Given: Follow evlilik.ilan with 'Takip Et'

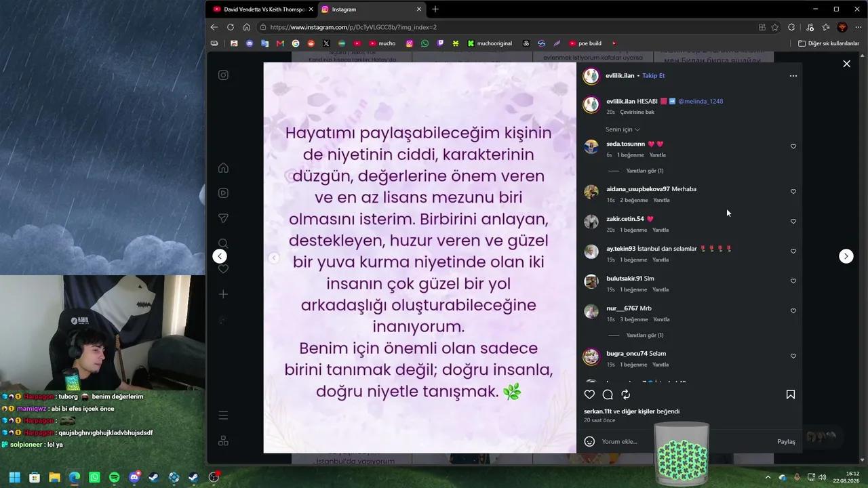Looking at the screenshot, I should tap(654, 76).
